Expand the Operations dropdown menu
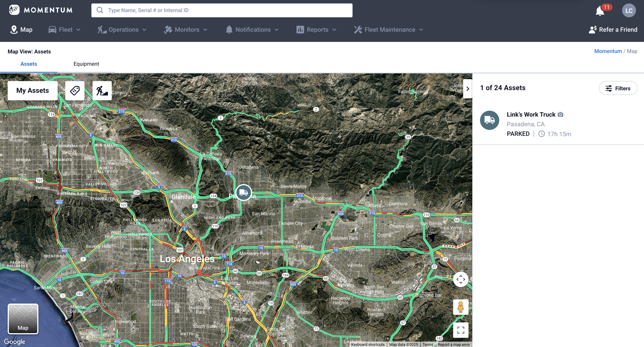Screen dimensions: 644x347 tap(122, 30)
